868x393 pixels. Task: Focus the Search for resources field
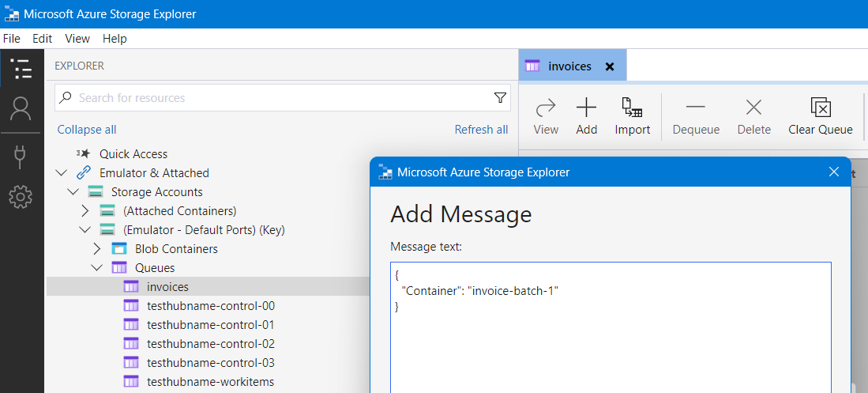[282, 98]
